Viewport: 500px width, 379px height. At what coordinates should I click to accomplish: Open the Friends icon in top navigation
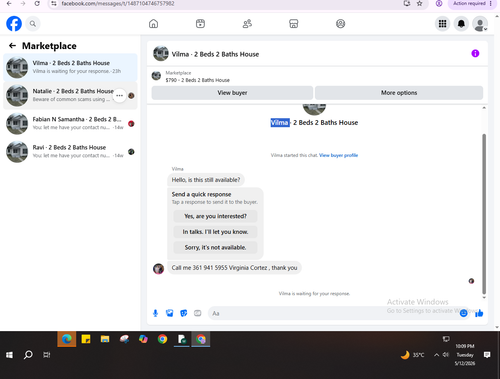[x=247, y=24]
